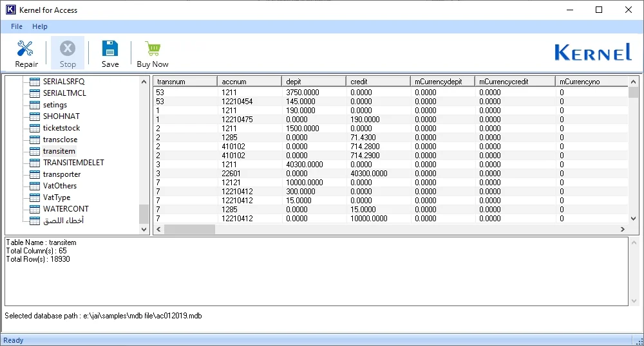The height and width of the screenshot is (346, 644).
Task: Click the data grid horizontal scrollbar thumb
Action: [x=189, y=230]
